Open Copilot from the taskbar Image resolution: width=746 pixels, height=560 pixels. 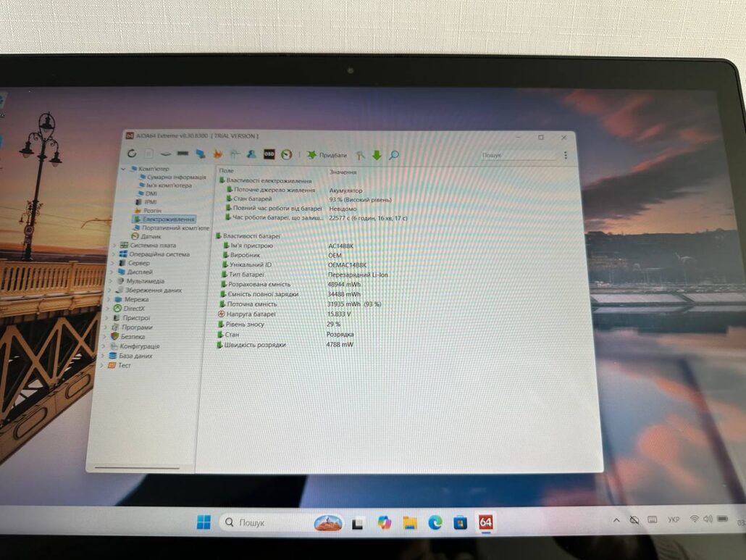tap(384, 523)
